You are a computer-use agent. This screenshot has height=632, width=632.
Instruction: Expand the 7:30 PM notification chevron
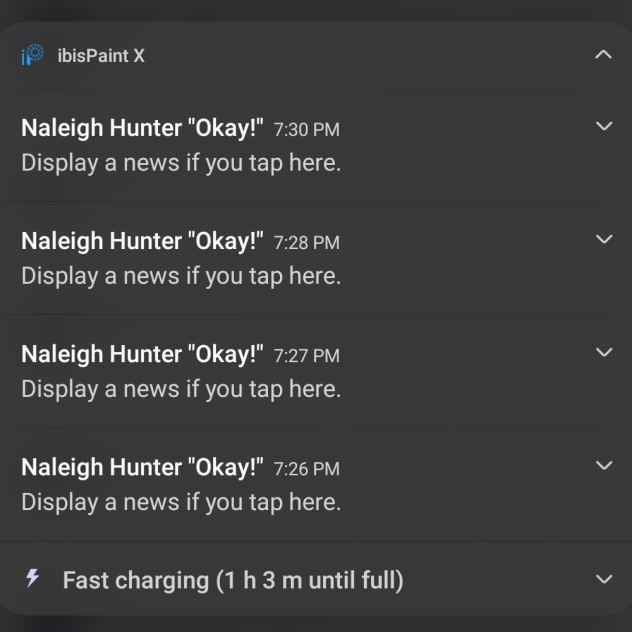pos(603,127)
